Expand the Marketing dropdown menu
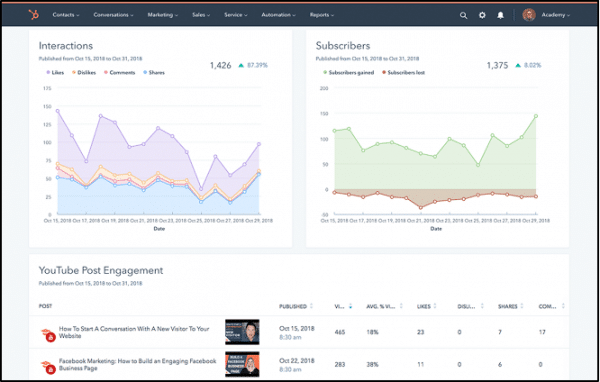 click(x=163, y=15)
